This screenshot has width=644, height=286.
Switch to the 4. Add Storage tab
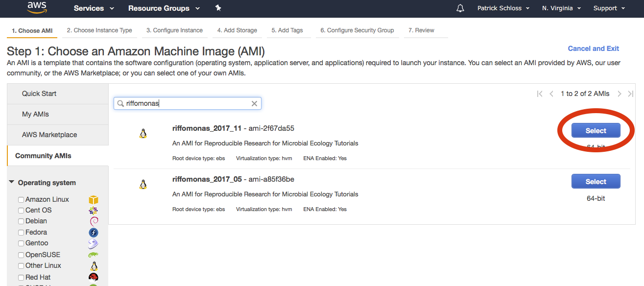coord(237,30)
